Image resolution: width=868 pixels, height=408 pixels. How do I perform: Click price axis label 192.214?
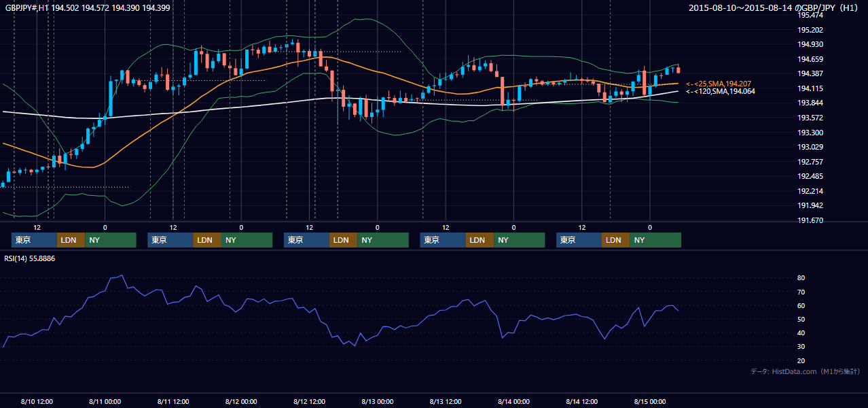click(810, 191)
